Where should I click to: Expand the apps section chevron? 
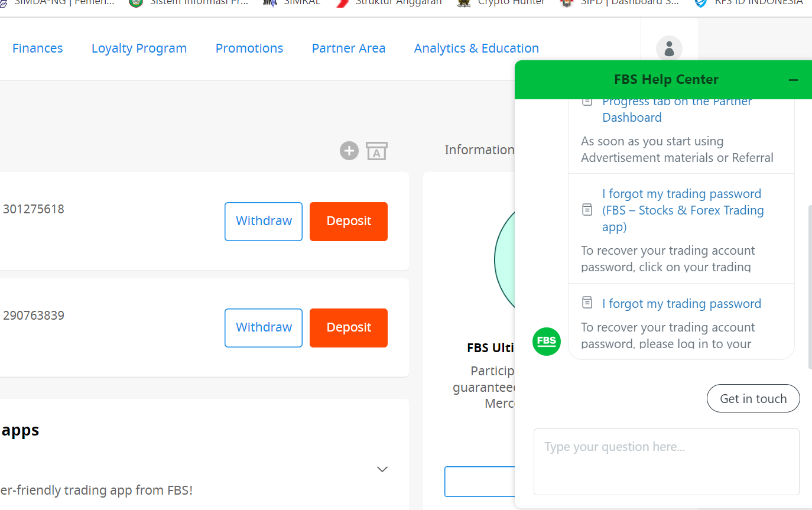382,469
